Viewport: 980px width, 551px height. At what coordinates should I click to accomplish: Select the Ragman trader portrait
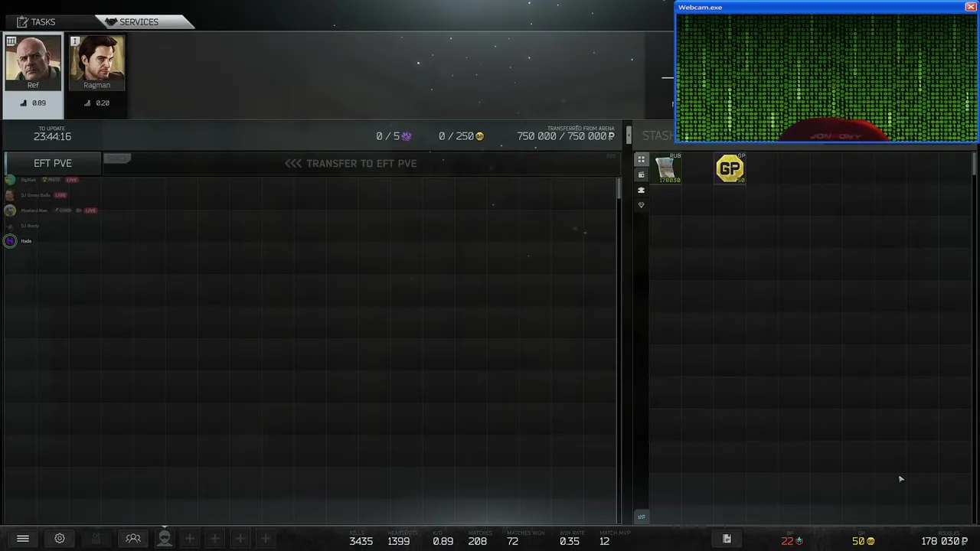point(96,64)
